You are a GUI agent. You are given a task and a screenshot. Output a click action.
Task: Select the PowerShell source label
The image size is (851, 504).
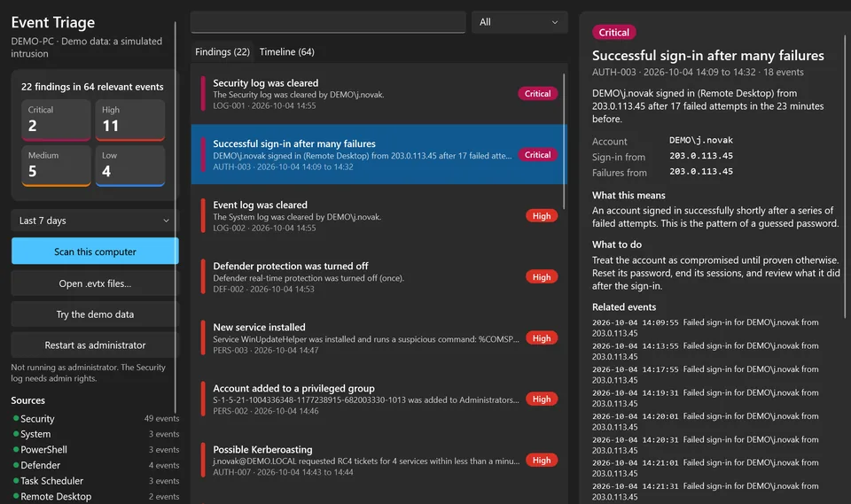[x=44, y=450]
